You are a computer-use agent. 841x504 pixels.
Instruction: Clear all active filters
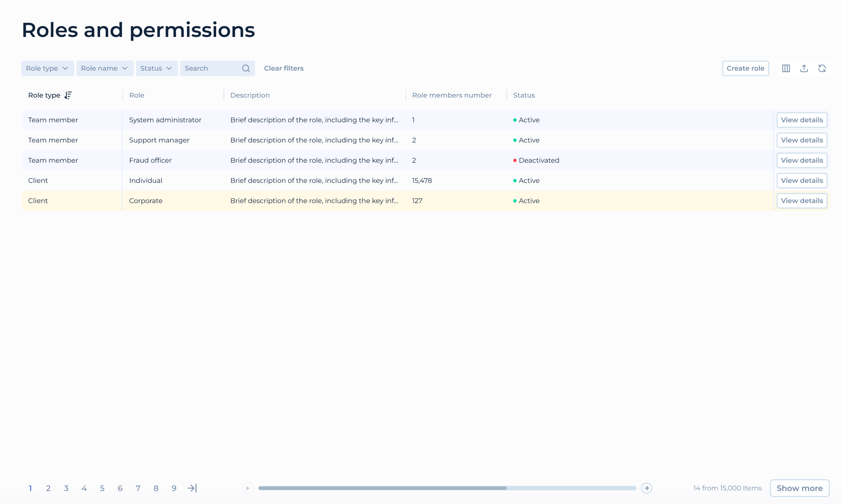pos(283,68)
